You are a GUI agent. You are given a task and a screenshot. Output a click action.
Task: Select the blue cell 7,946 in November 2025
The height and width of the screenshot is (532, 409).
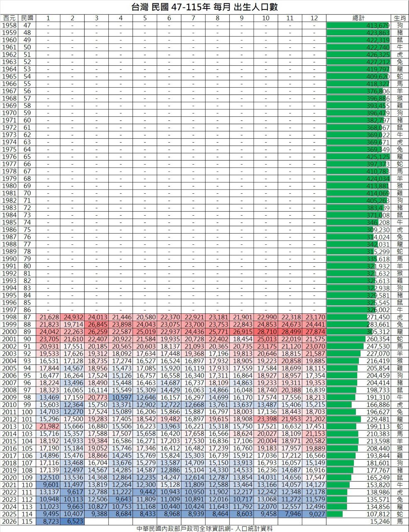pyautogui.click(x=290, y=514)
